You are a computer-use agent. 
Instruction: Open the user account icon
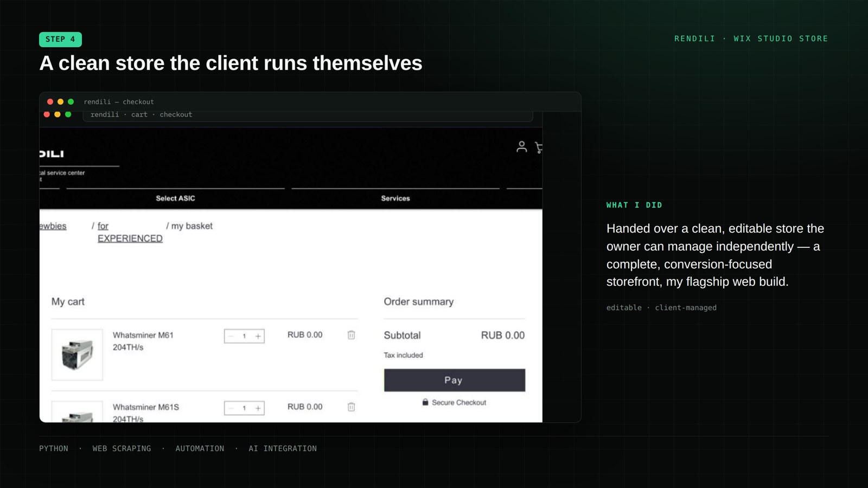(x=521, y=147)
